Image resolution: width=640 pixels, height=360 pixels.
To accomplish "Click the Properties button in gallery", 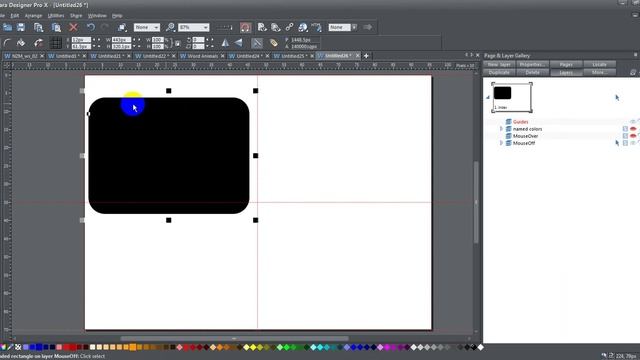I will [x=532, y=64].
